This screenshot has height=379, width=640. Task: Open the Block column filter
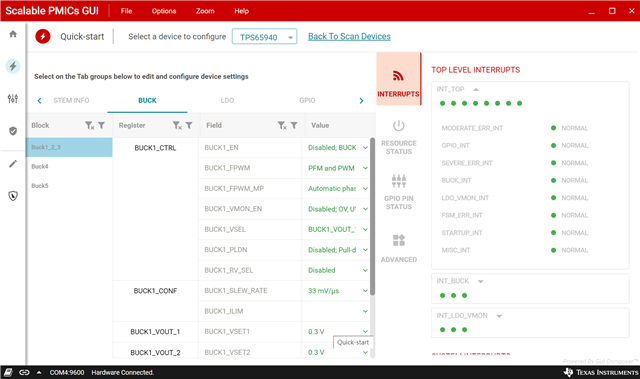tap(101, 125)
